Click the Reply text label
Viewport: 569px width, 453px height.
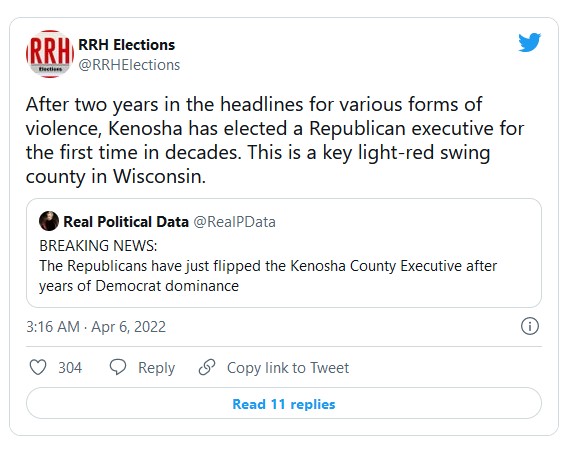click(156, 368)
